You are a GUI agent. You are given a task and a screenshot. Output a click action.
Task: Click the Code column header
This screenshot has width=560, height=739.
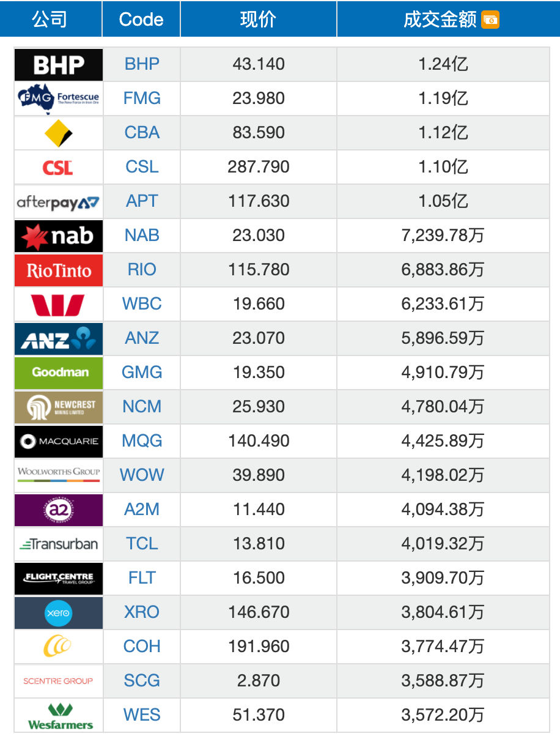(141, 19)
